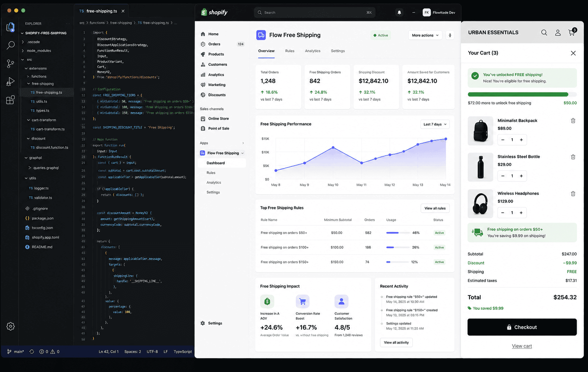The width and height of the screenshot is (588, 372).
Task: Click the FK account avatar in Shopify
Action: 427,12
